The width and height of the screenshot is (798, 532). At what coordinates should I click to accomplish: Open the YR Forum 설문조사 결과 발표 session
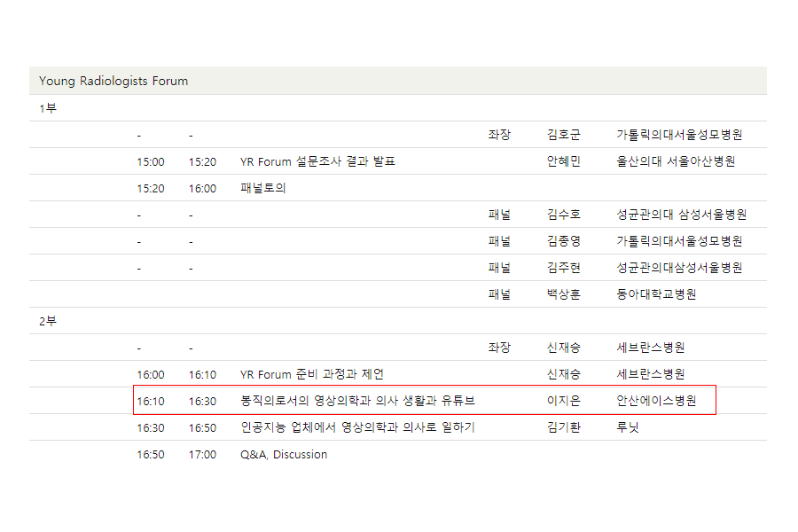pos(317,161)
